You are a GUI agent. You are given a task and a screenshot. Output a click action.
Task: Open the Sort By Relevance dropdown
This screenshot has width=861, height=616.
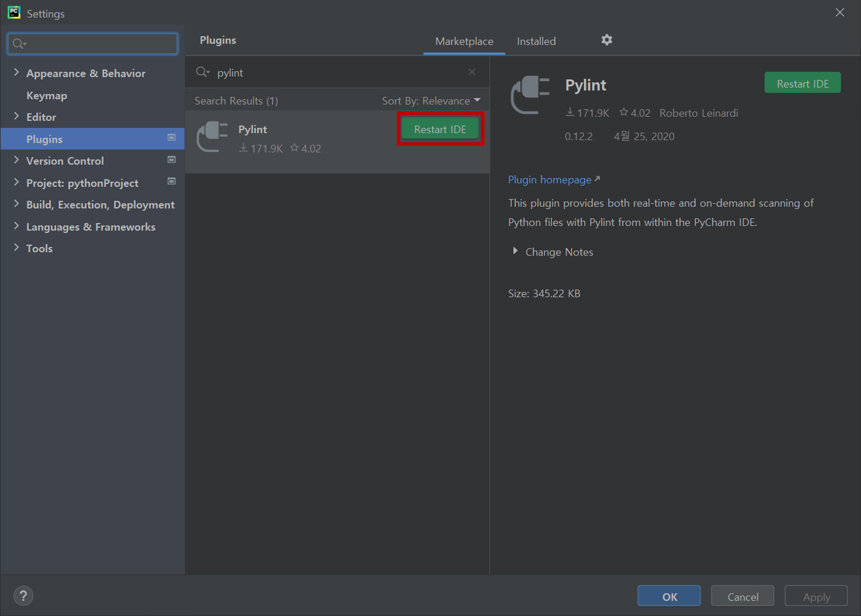[x=431, y=101]
